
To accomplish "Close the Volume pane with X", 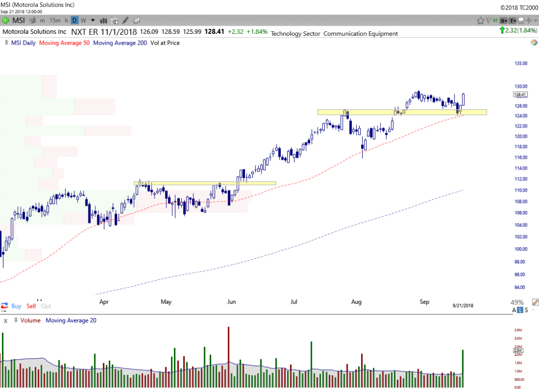I will point(5,320).
